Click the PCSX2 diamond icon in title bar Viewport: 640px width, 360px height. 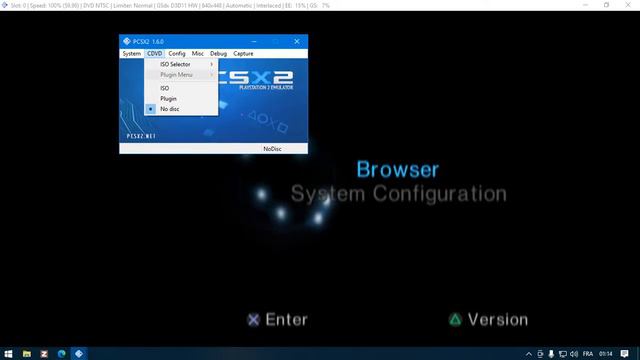pyautogui.click(x=127, y=41)
